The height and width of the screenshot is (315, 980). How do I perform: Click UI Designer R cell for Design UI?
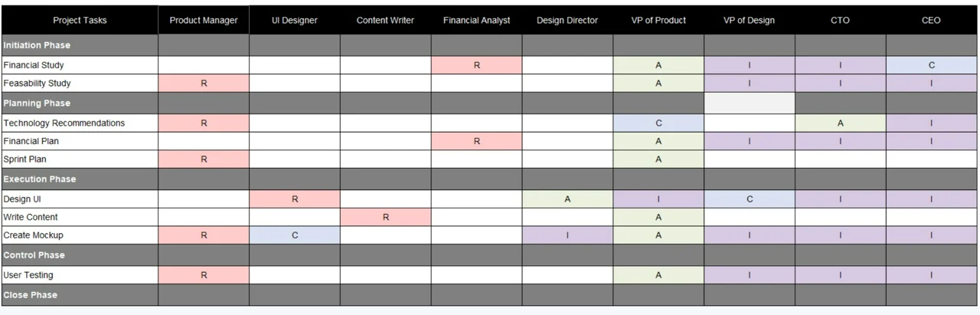tap(295, 199)
